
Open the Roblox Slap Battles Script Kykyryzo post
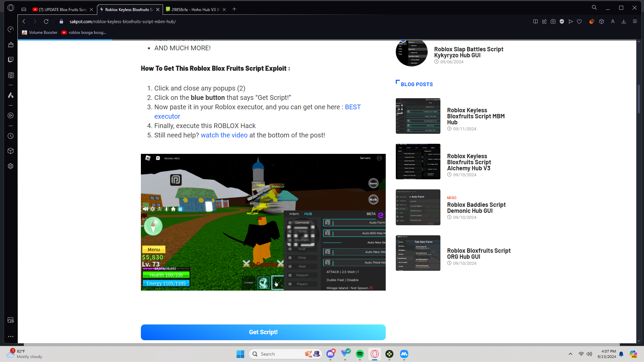[469, 52]
